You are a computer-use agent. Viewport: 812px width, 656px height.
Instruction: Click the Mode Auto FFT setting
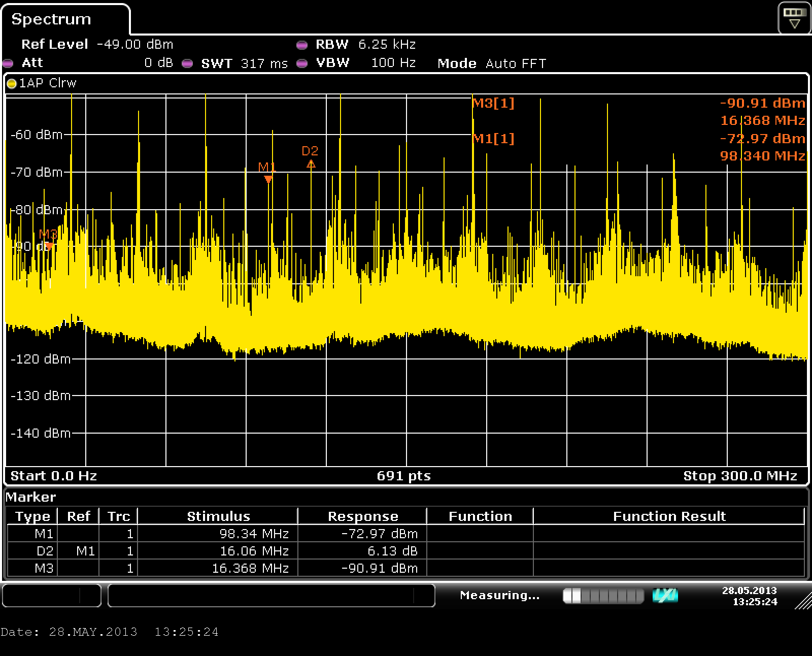tap(491, 63)
